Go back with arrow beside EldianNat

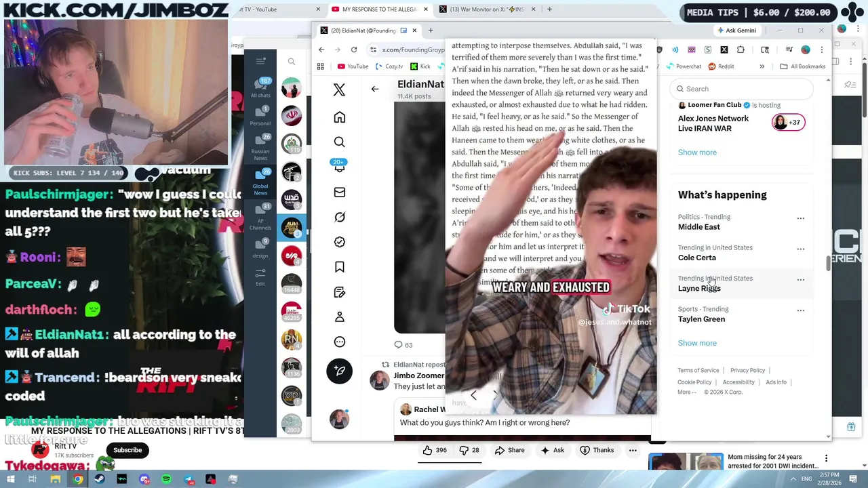coord(374,89)
